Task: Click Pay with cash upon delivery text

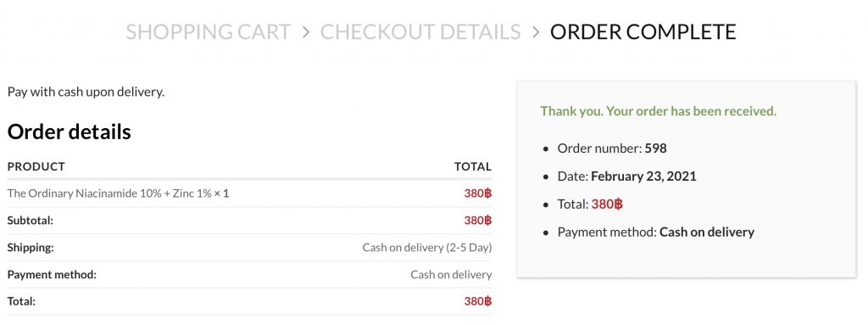Action: coord(86,92)
